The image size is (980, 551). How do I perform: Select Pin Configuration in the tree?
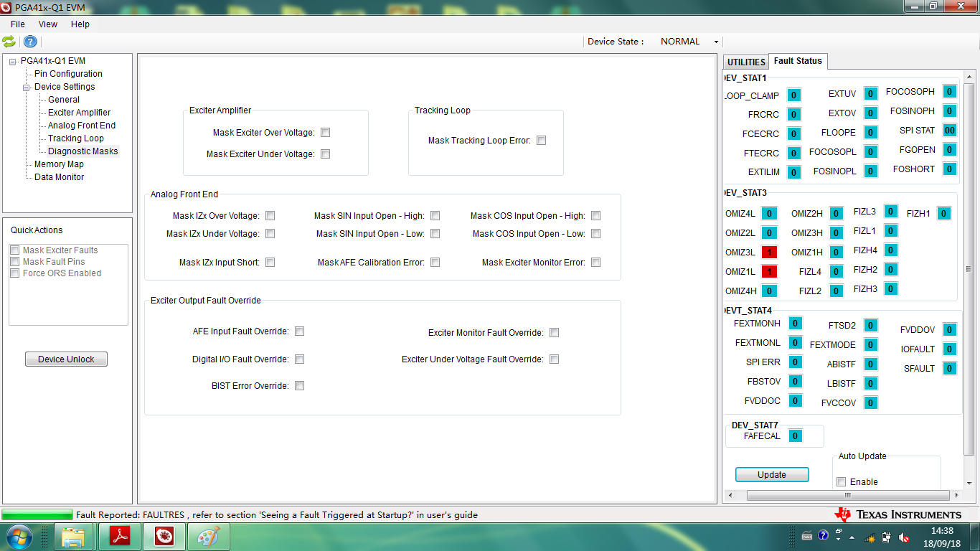pyautogui.click(x=68, y=74)
